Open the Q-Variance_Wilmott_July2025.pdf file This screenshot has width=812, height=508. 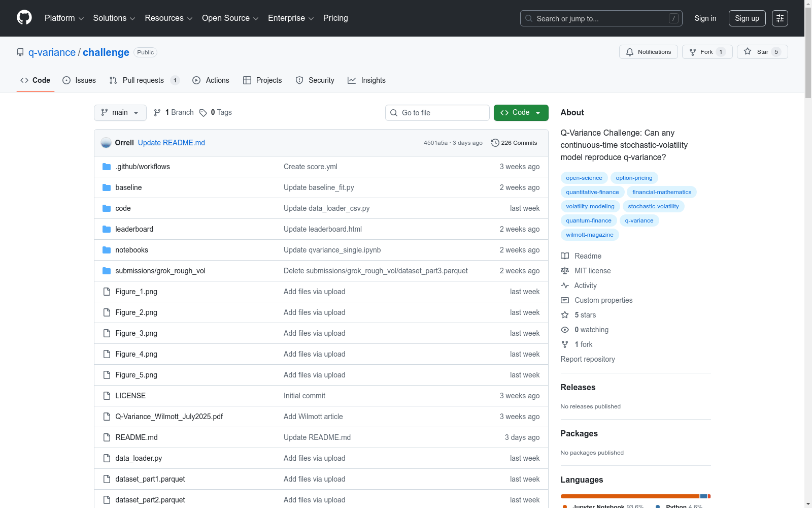click(x=169, y=417)
